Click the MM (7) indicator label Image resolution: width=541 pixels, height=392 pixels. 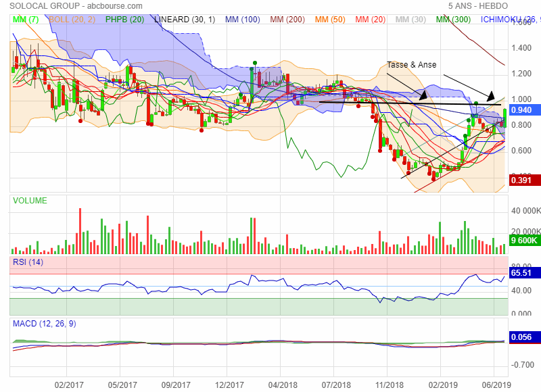pos(26,20)
